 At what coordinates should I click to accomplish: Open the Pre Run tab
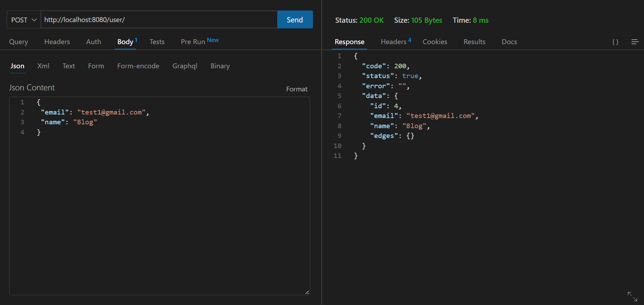(x=193, y=42)
